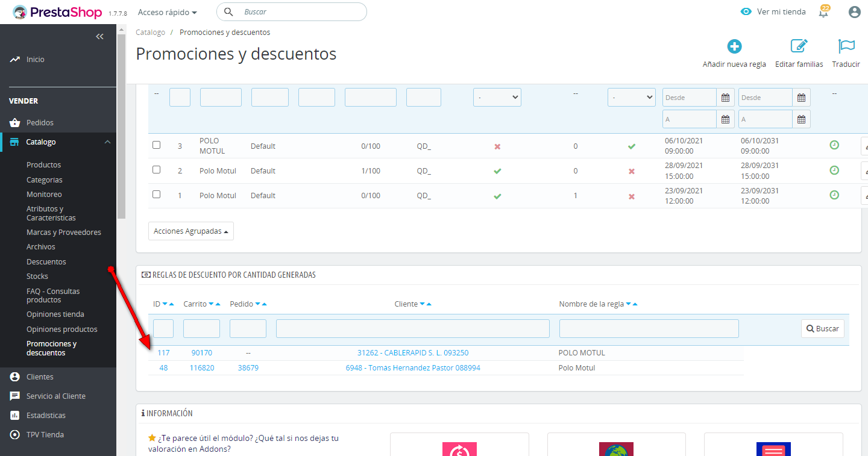868x456 pixels.
Task: Open Editar familias edit icon
Action: (799, 47)
